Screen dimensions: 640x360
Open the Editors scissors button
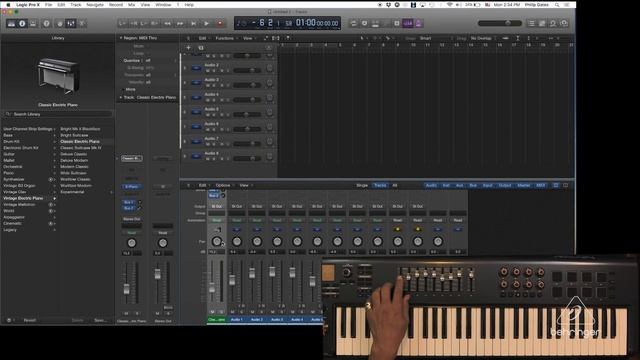(x=82, y=24)
